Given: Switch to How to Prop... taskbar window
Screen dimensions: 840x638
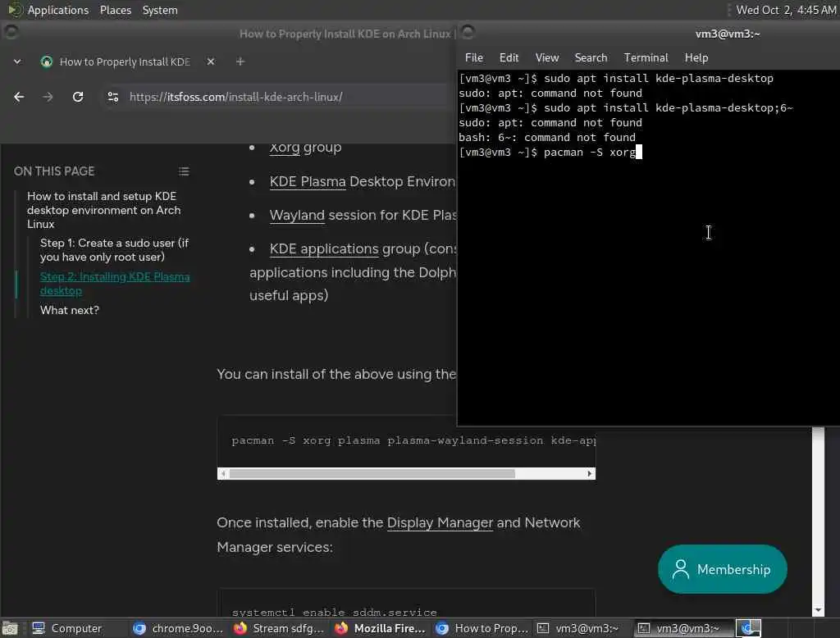Looking at the screenshot, I should point(481,628).
